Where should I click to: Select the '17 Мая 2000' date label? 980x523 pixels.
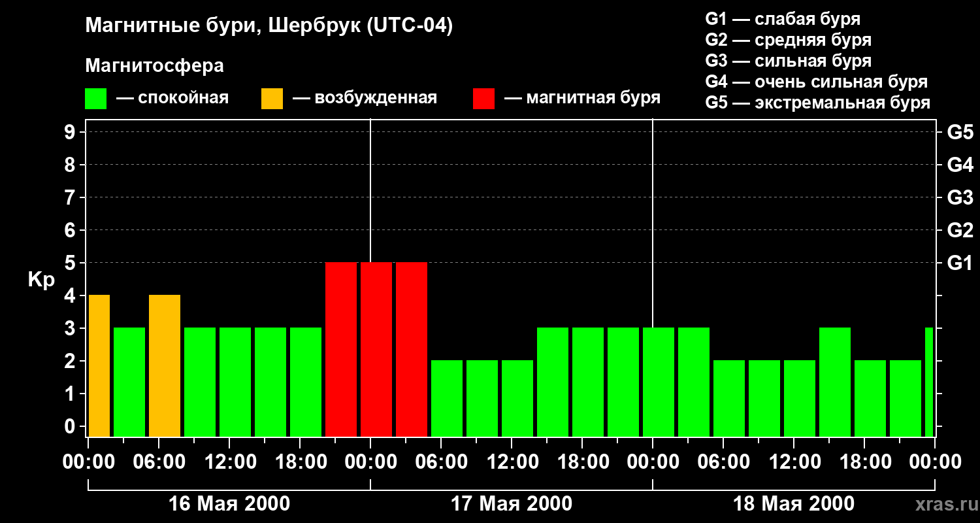(x=512, y=504)
